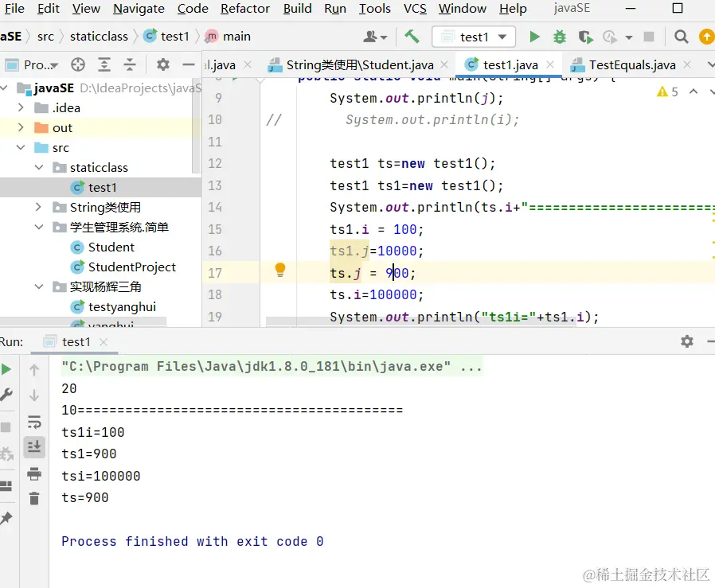Viewport: 715px width, 588px height.
Task: Click the yellow lightbulb intention icon
Action: tap(280, 270)
